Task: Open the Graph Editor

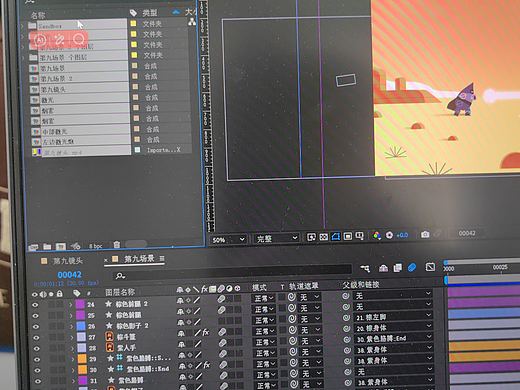Action: click(x=430, y=267)
